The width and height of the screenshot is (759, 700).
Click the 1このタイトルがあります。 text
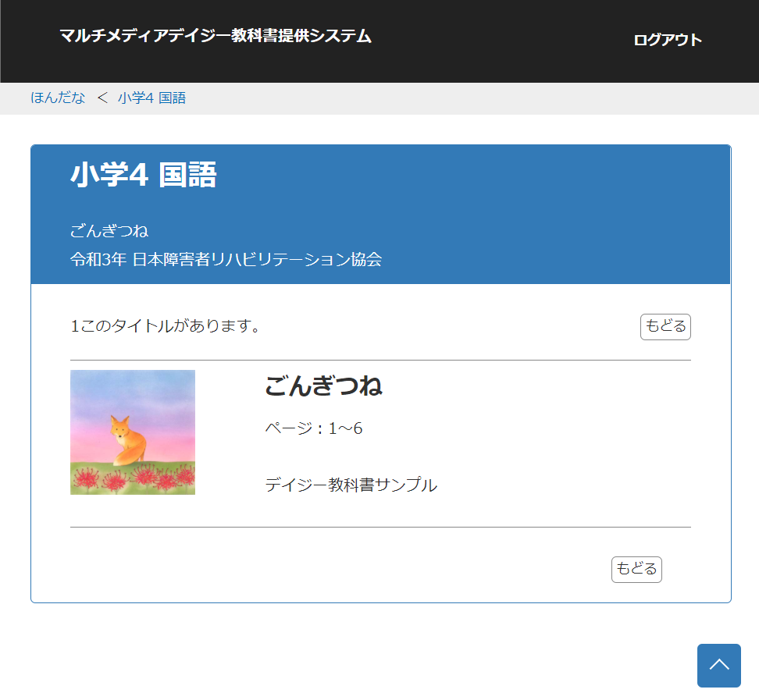coord(166,326)
